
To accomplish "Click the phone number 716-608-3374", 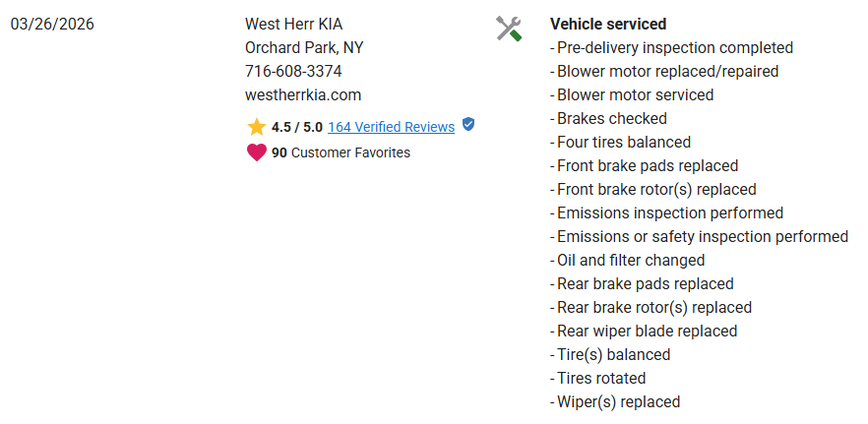I will pyautogui.click(x=293, y=72).
